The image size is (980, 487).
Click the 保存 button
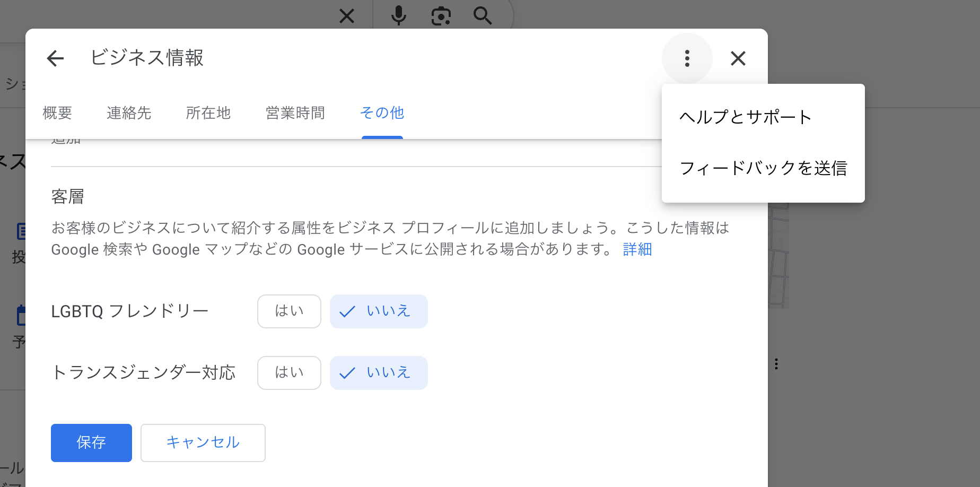[91, 443]
